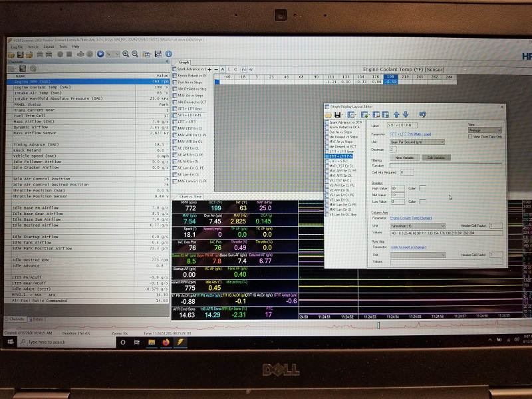
Task: Open the View Average dropdown
Action: [x=485, y=130]
